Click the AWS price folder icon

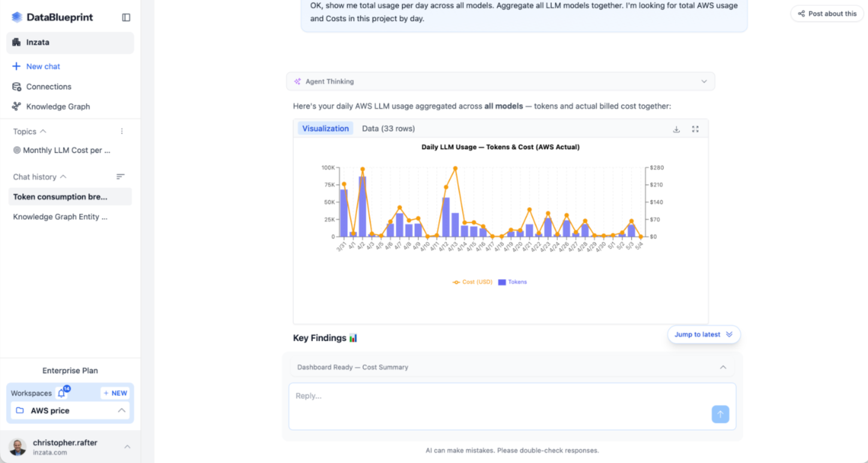[x=20, y=411]
